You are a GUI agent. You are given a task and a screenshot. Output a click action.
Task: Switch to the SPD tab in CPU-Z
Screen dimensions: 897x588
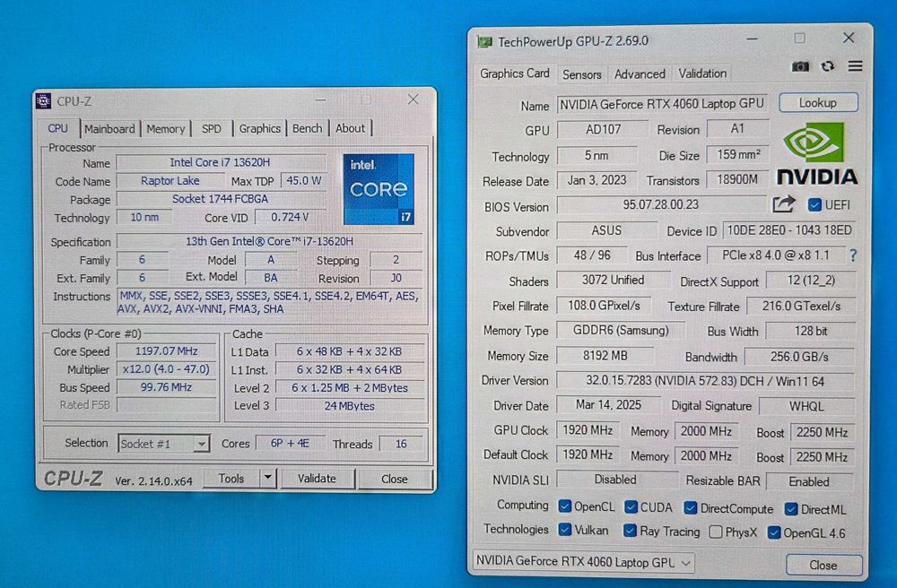coord(211,128)
